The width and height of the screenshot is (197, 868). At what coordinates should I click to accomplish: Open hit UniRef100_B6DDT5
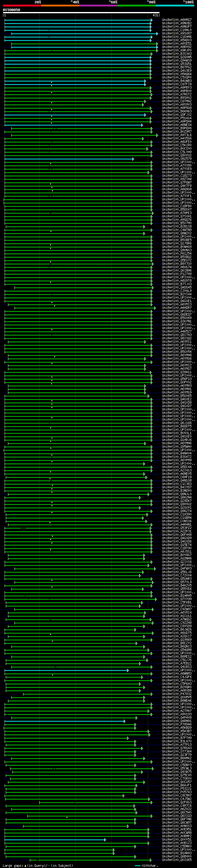coord(176,426)
